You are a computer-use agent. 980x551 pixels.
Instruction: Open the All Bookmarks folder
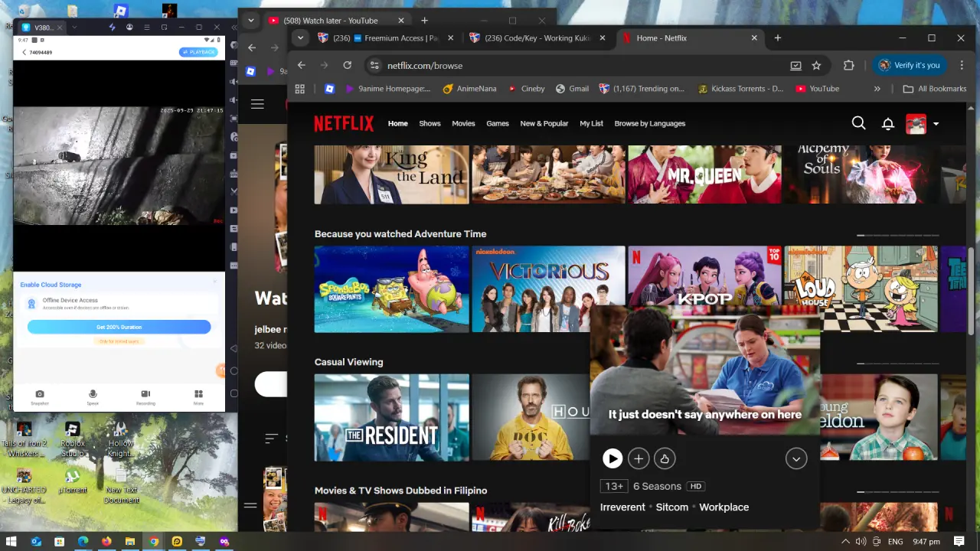[x=934, y=89]
